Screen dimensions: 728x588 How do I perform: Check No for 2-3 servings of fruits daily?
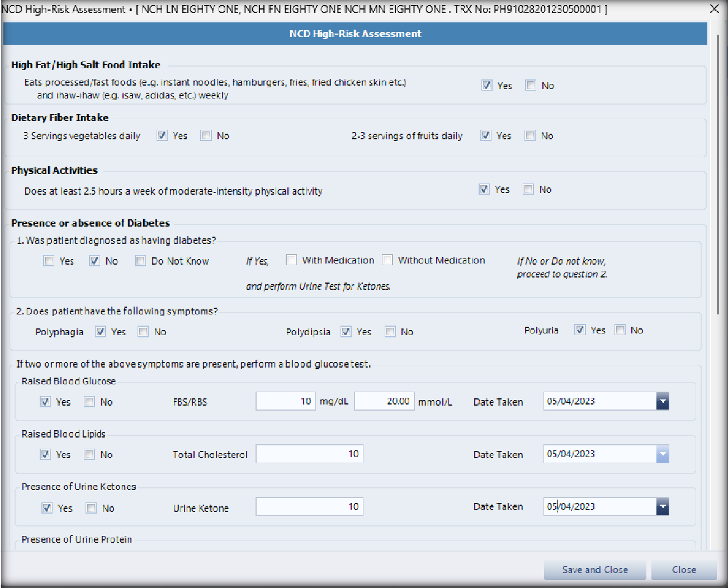[530, 136]
